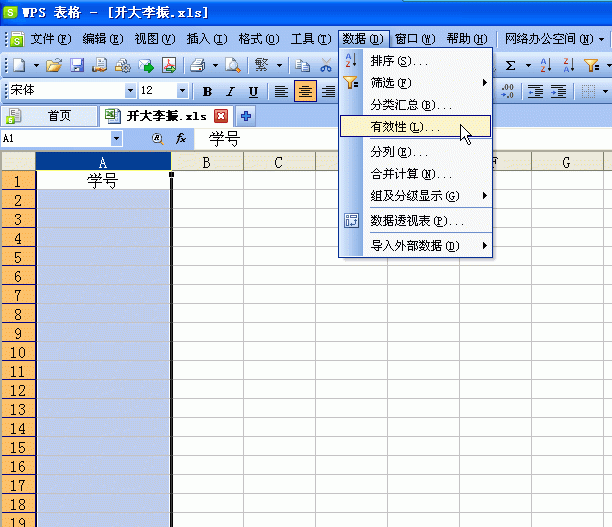Click the WPS spreadsheet logo in menu bar
Image resolution: width=612 pixels, height=527 pixels.
click(17, 39)
